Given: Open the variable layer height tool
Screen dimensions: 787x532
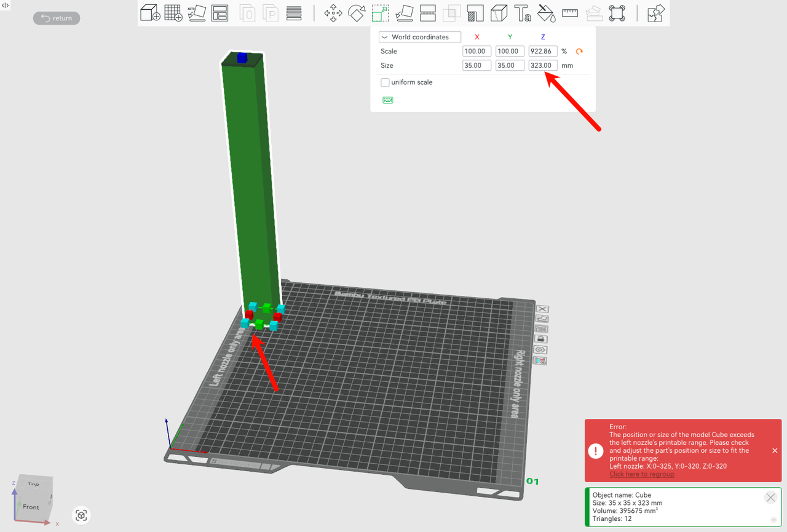Looking at the screenshot, I should pos(294,13).
